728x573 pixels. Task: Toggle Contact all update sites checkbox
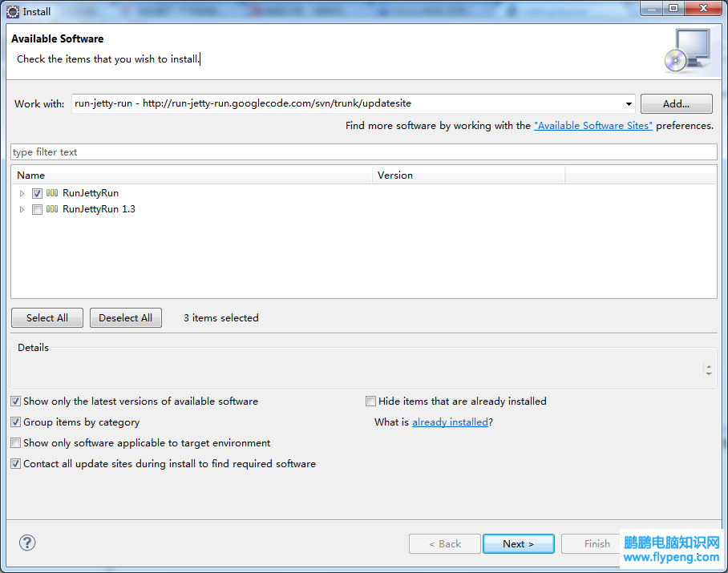coord(16,464)
